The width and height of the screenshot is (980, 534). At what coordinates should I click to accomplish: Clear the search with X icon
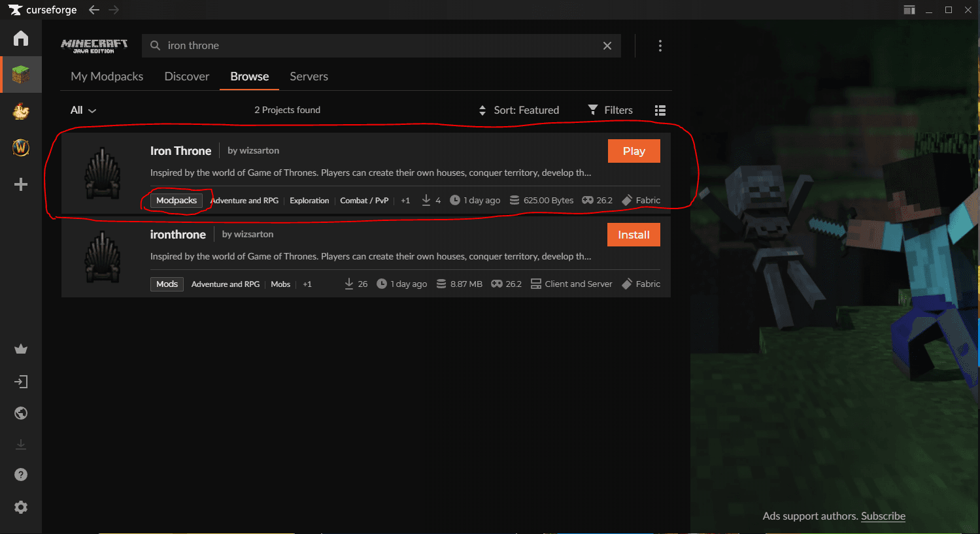tap(607, 46)
